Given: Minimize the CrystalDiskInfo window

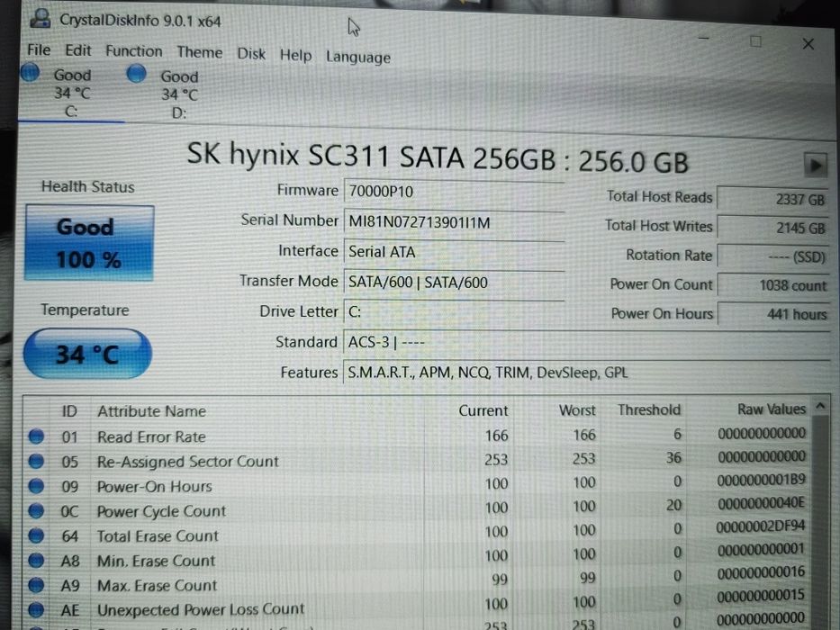Looking at the screenshot, I should click(x=704, y=39).
